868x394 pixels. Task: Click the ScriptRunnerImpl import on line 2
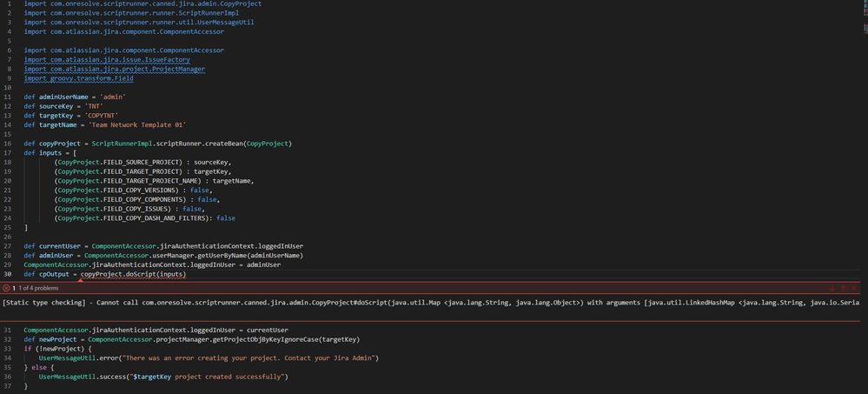click(x=131, y=13)
